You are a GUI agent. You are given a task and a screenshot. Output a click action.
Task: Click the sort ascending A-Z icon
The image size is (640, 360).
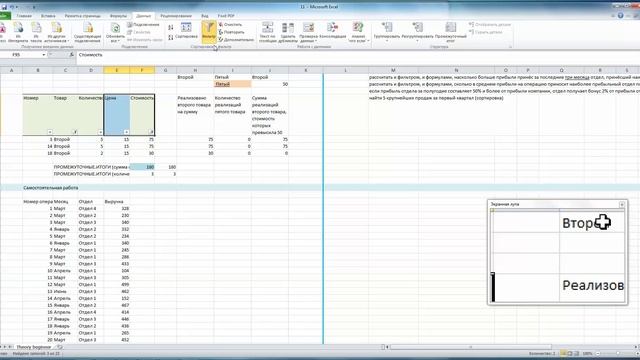[171, 27]
